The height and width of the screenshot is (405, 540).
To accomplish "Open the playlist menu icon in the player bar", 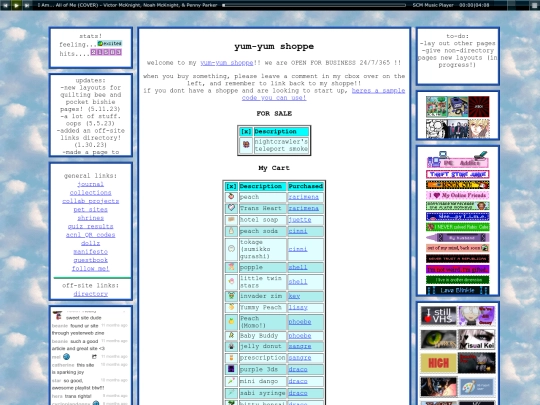I will (x=535, y=5).
